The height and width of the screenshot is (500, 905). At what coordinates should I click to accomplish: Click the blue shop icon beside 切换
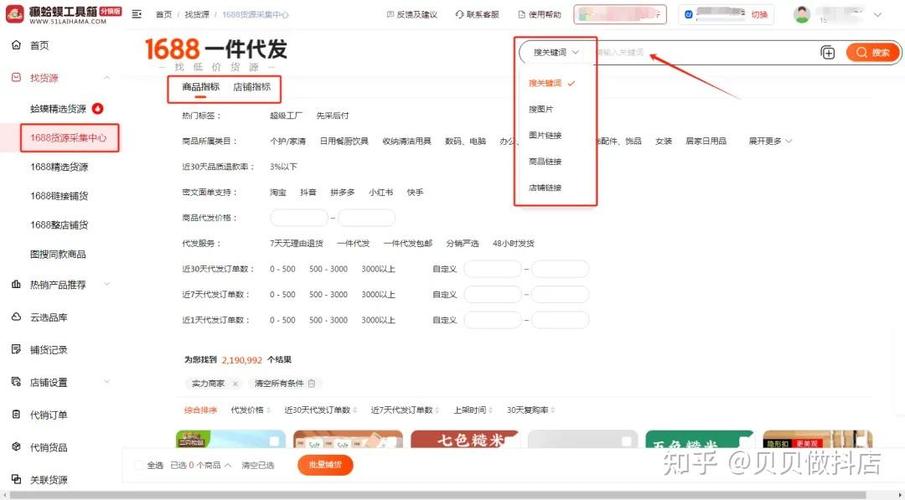pyautogui.click(x=688, y=14)
